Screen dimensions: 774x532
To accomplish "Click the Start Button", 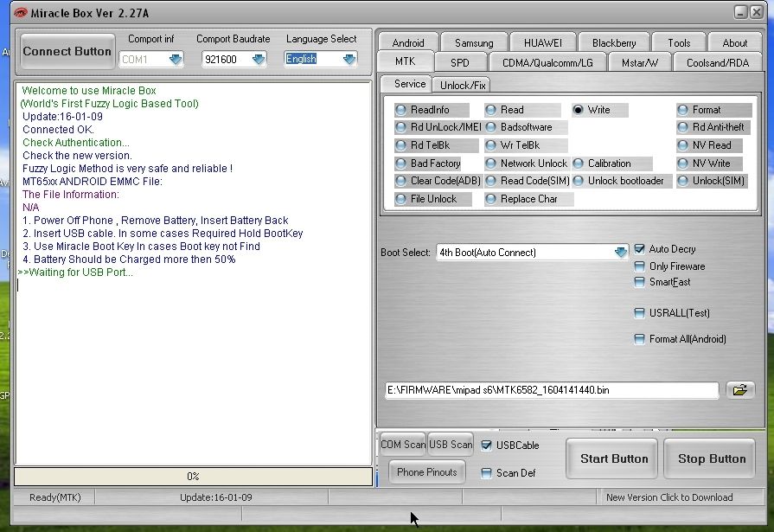I will [x=612, y=458].
